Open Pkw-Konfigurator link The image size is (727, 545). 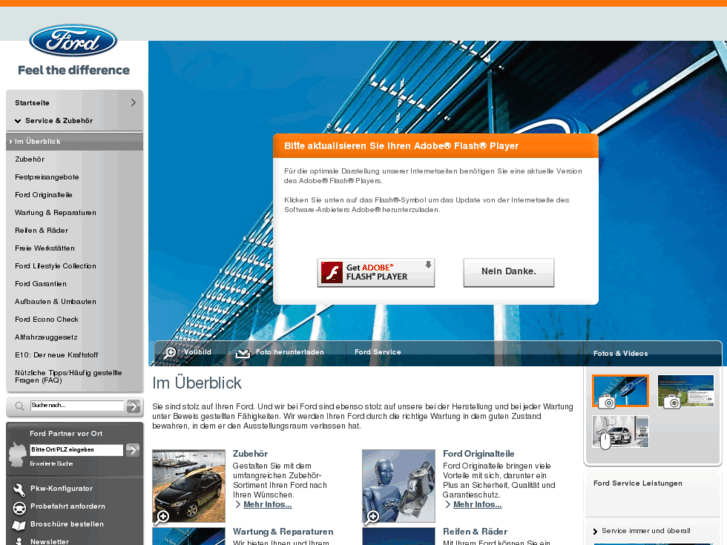click(62, 488)
